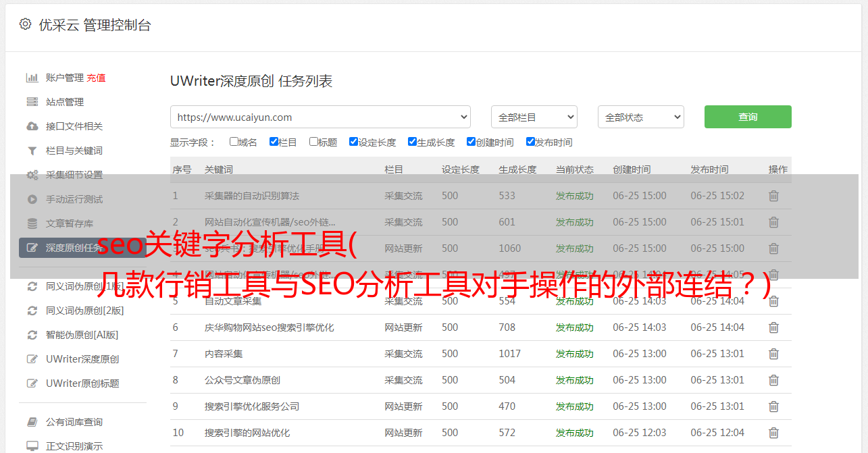The image size is (868, 453).
Task: Open UWriter深度原创 in the sidebar
Action: (x=82, y=359)
